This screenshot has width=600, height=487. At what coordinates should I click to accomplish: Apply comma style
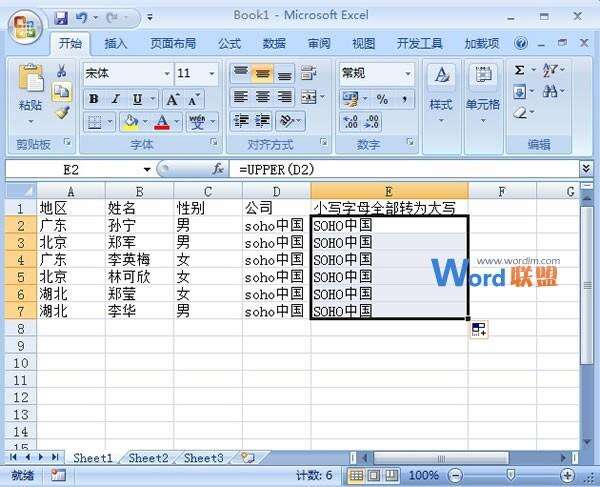pyautogui.click(x=404, y=99)
